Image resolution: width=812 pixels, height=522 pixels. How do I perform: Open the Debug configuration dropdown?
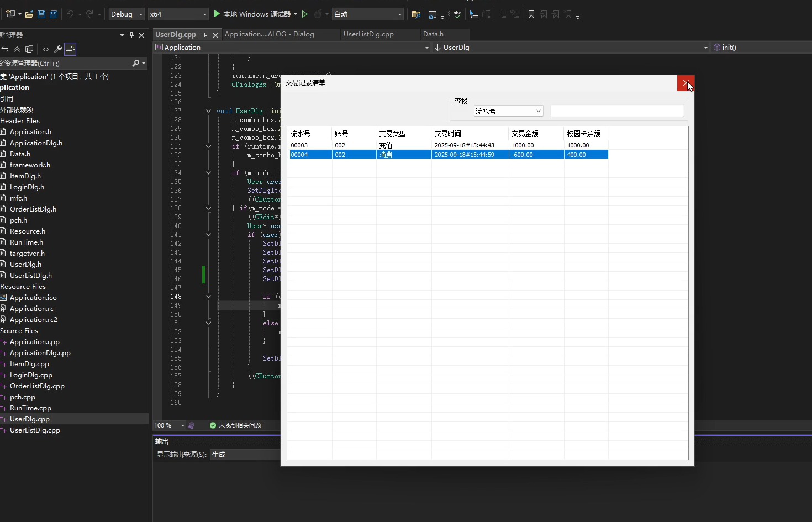126,14
